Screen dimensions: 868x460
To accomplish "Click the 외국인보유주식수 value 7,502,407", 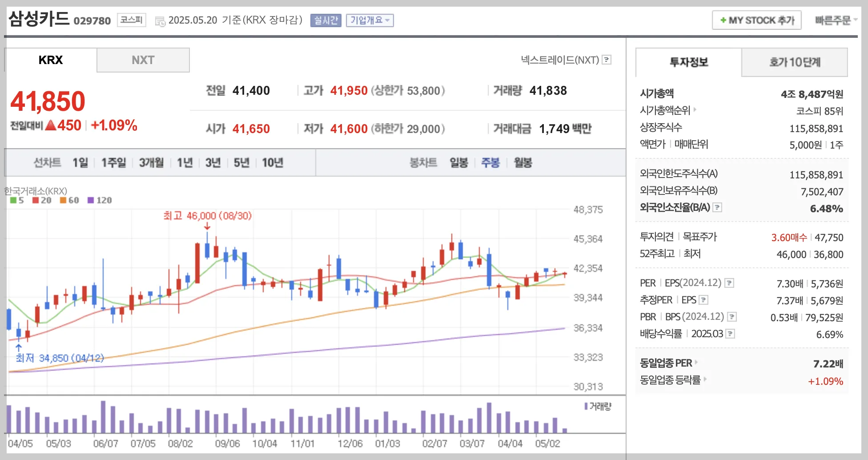I will pos(822,192).
